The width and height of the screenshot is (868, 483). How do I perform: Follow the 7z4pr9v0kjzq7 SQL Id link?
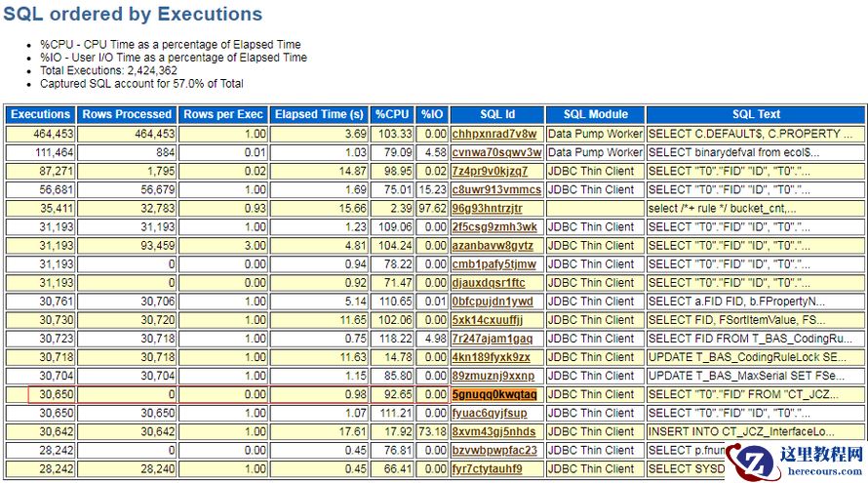pyautogui.click(x=490, y=171)
